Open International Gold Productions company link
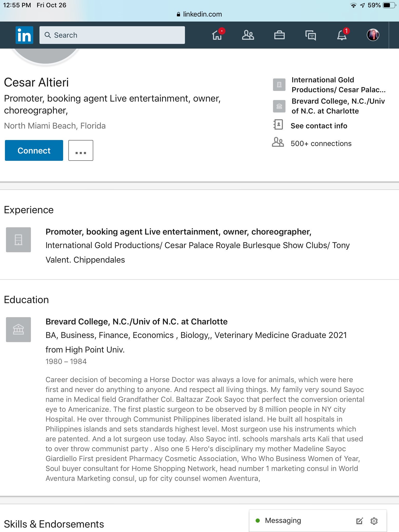Image resolution: width=399 pixels, height=532 pixels. (338, 85)
